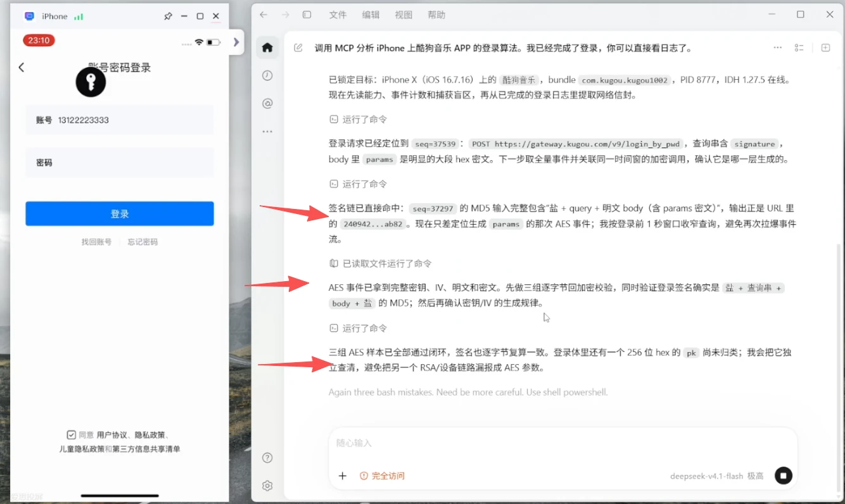
Task: Pin the iPhone mirror window
Action: click(168, 16)
